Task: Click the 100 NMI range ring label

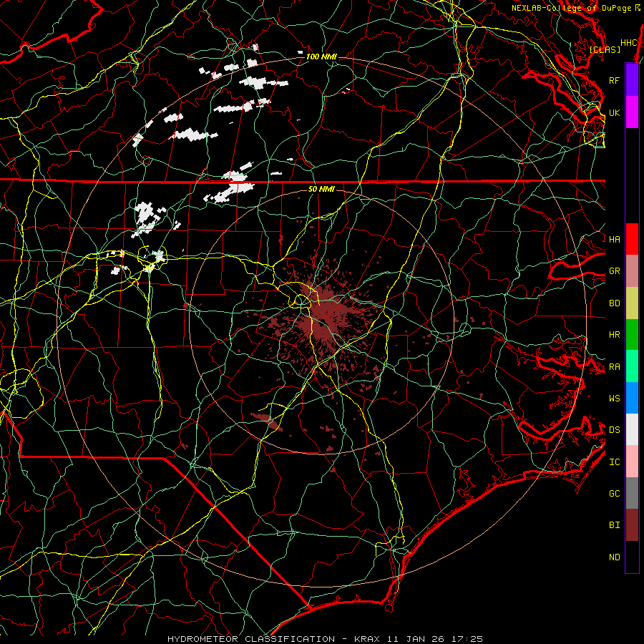Action: pos(321,57)
